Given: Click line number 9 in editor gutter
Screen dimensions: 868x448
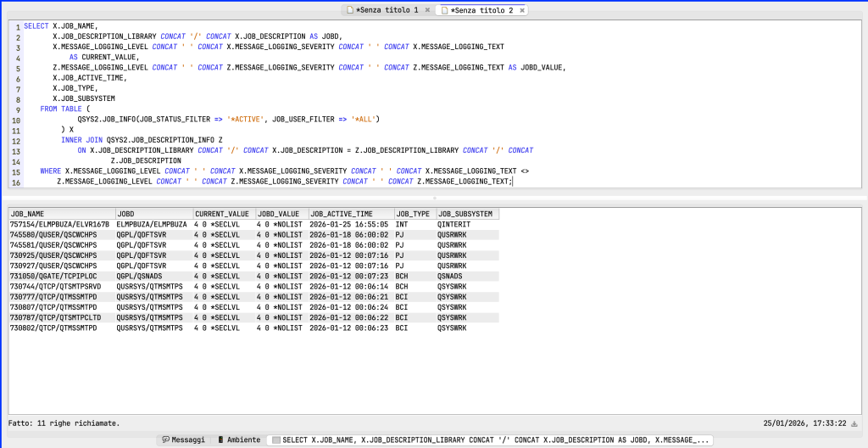Looking at the screenshot, I should (x=16, y=109).
